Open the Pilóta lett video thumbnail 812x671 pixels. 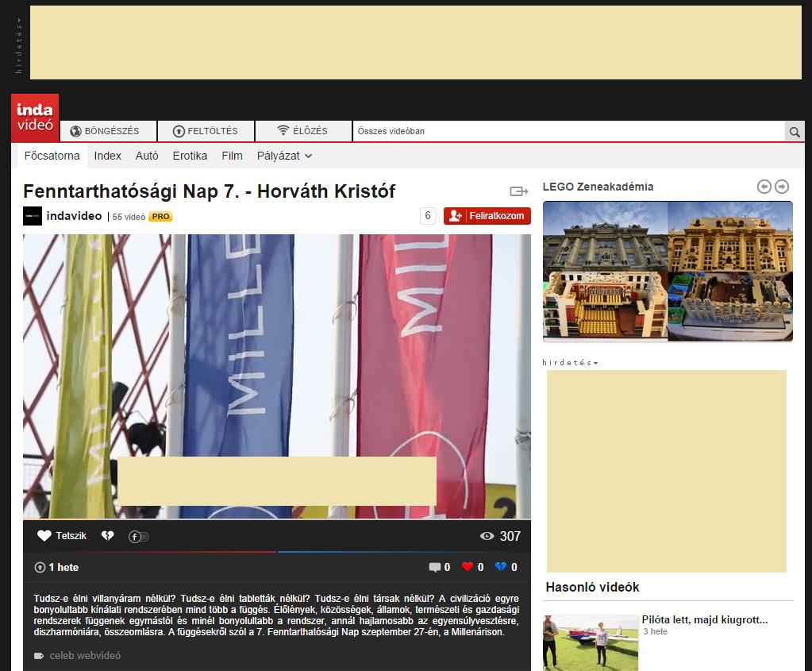pos(591,643)
